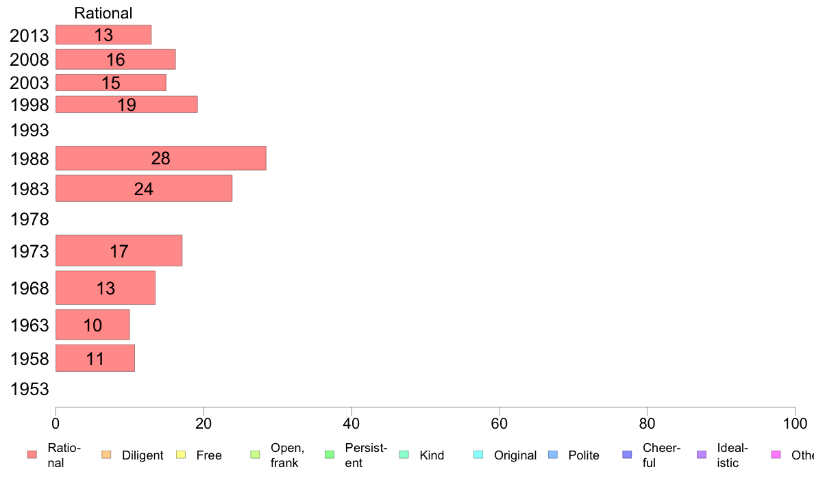Select the Diligent legend swatch
This screenshot has width=814, height=504.
106,455
